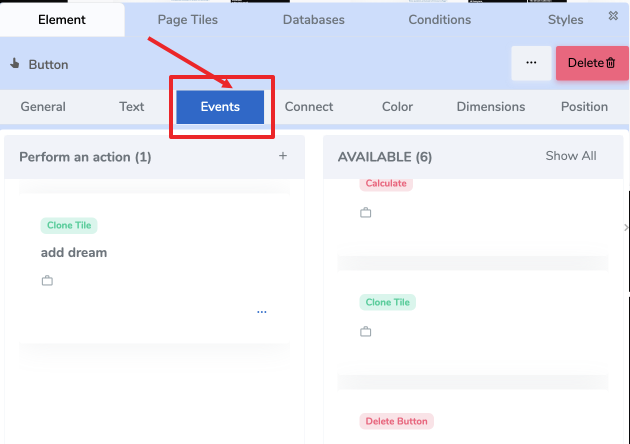Switch to the Element tab
The height and width of the screenshot is (444, 630).
[x=62, y=20]
